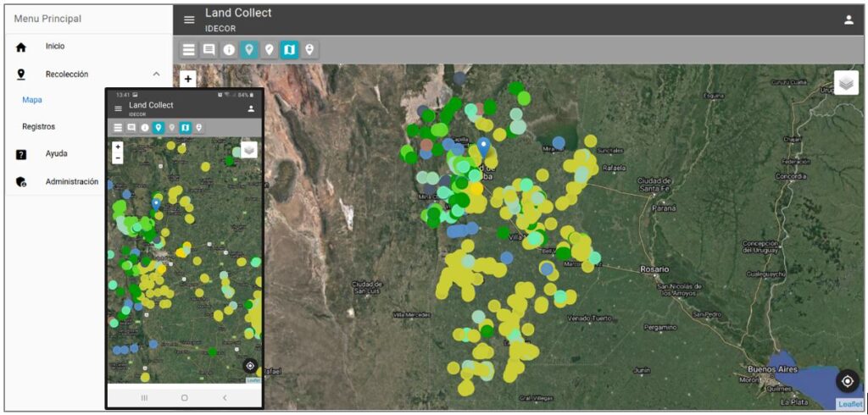Image resolution: width=868 pixels, height=415 pixels.
Task: Click the Venado Tuerto label on the map
Action: pyautogui.click(x=590, y=318)
